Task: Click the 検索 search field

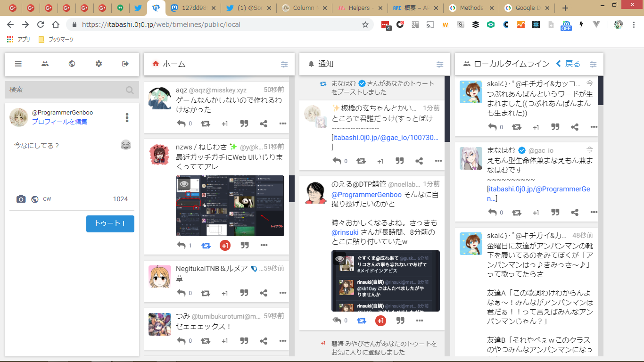Action: [x=66, y=90]
